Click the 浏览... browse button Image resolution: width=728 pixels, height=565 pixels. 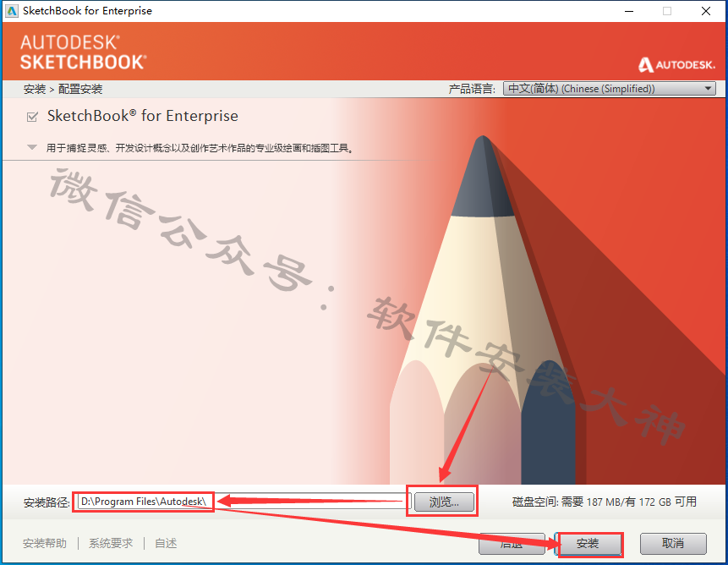tap(444, 502)
